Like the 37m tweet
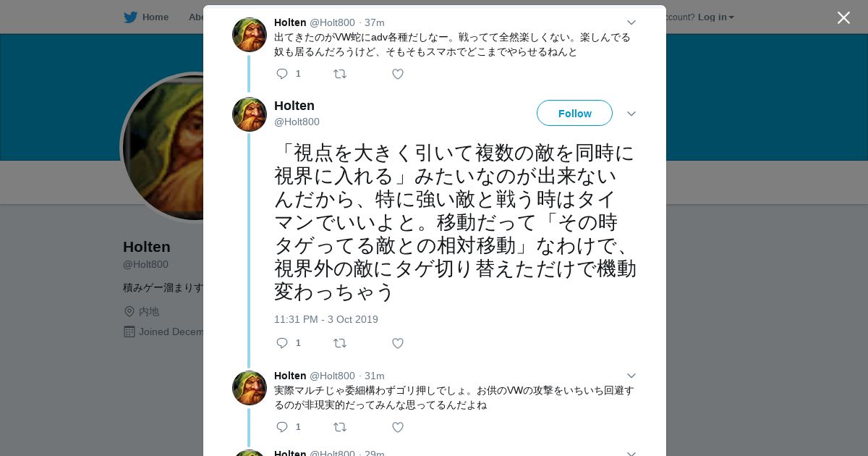The height and width of the screenshot is (456, 868). (398, 74)
